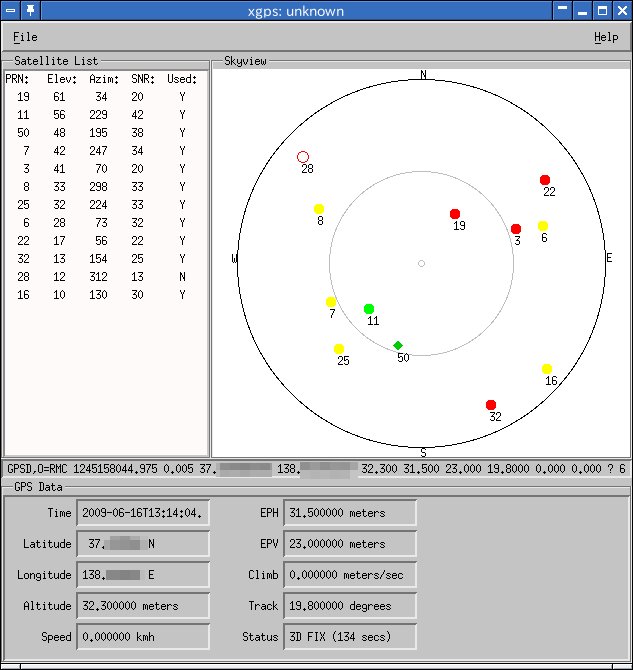Click the SNR: column header

pyautogui.click(x=143, y=79)
